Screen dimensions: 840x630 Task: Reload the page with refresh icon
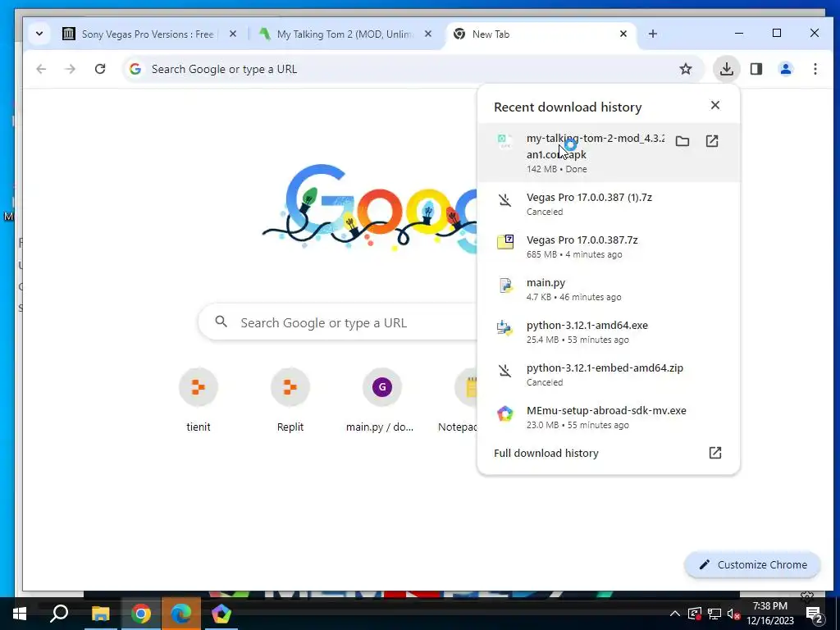pyautogui.click(x=100, y=69)
